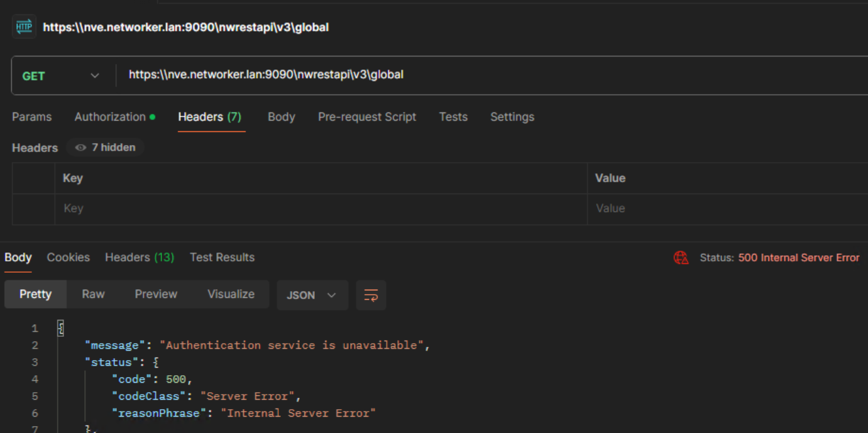Expand the dropdown arrow next to GET
The width and height of the screenshot is (868, 433).
pos(94,74)
